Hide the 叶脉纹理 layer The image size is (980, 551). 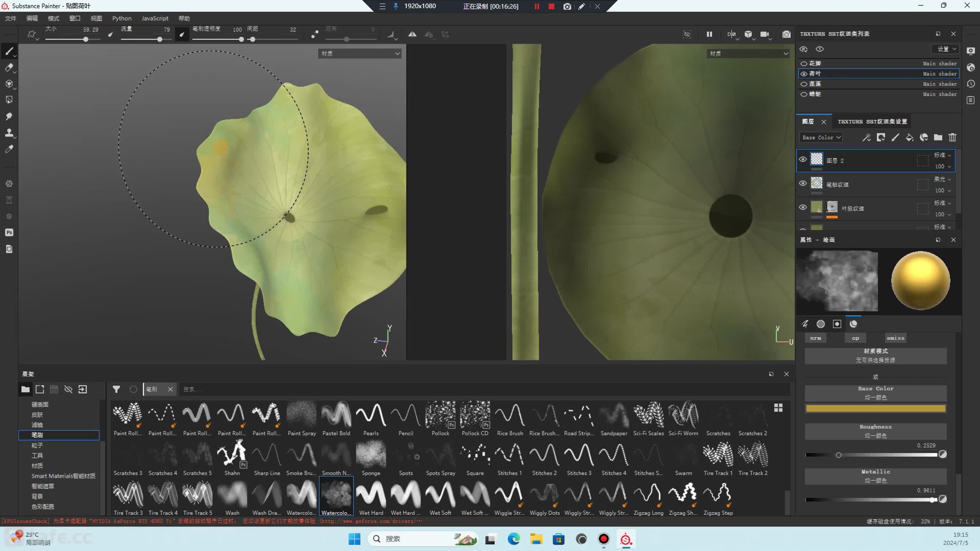point(803,207)
